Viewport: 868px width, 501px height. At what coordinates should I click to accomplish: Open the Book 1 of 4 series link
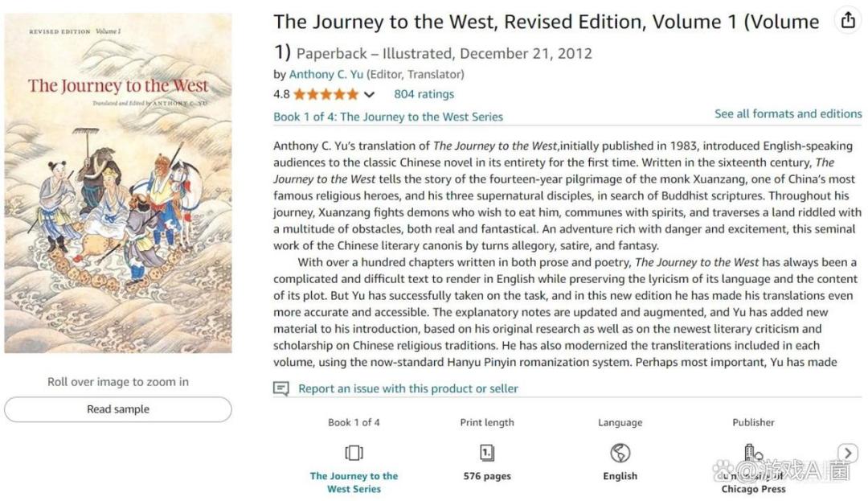click(388, 117)
